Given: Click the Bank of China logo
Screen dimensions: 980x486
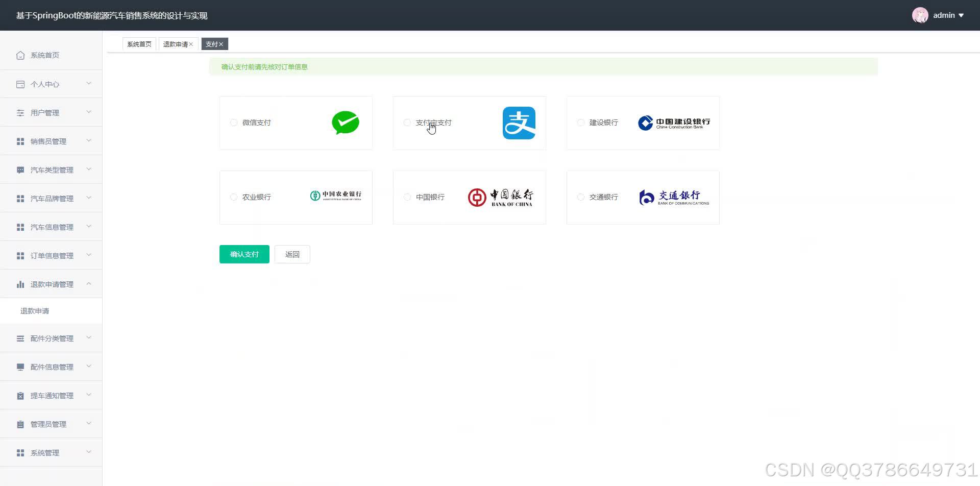Looking at the screenshot, I should tap(500, 198).
